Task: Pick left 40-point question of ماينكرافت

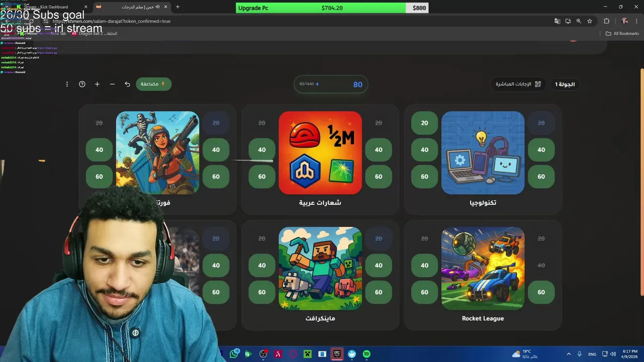Action: (262, 265)
